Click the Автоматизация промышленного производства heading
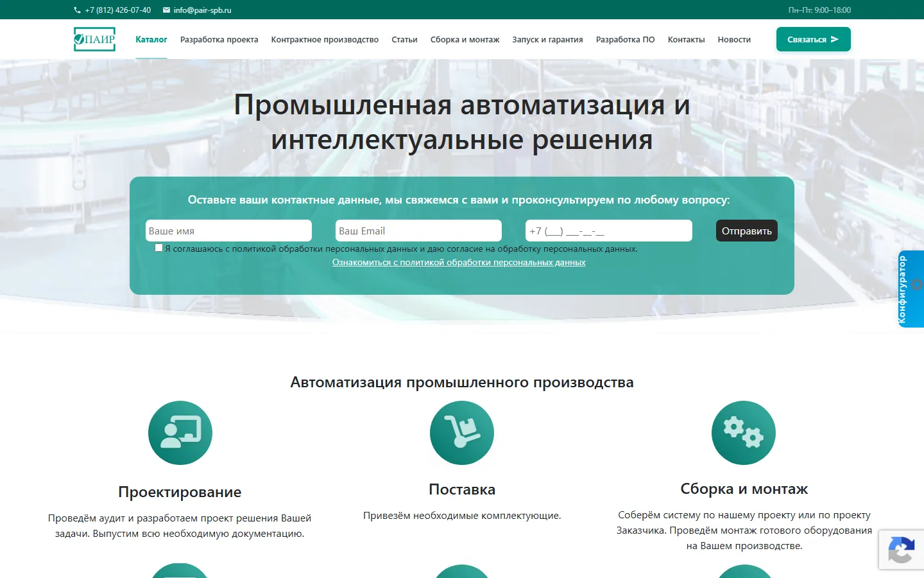924x578 pixels. [462, 382]
